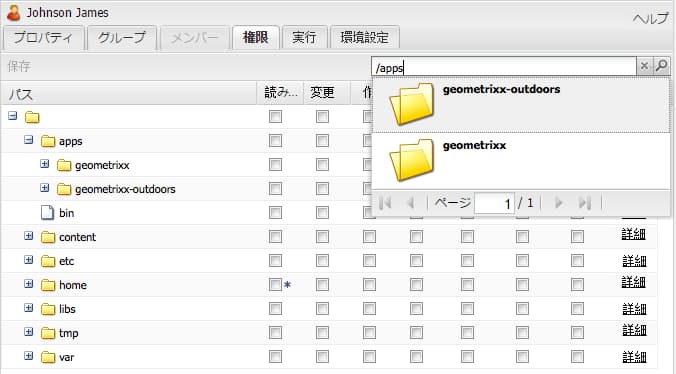
Task: Open 詳細 link for libs row
Action: click(x=634, y=309)
